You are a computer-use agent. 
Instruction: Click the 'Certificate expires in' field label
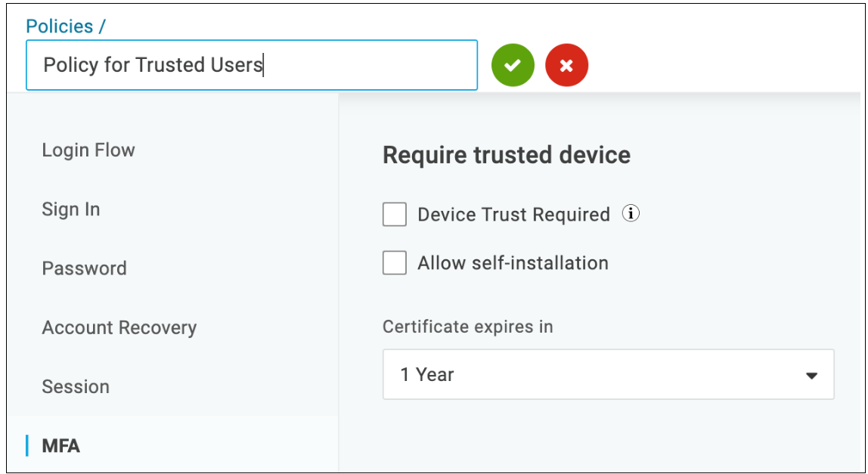(468, 327)
